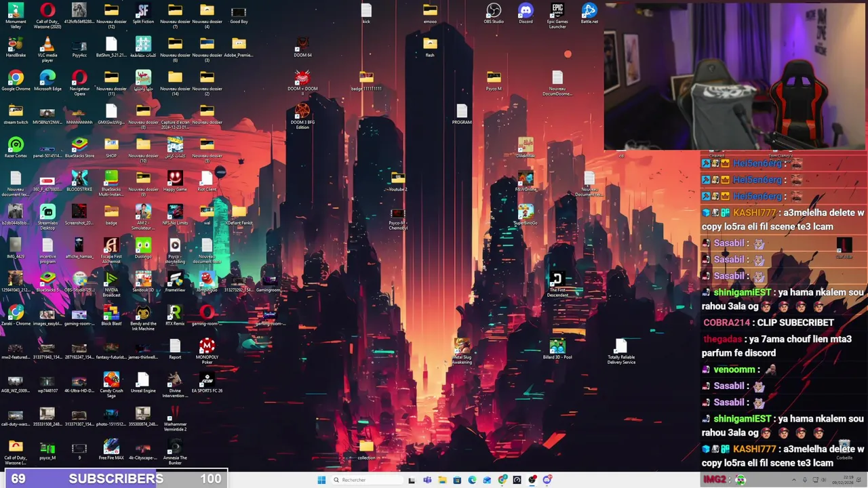Open Metal Slug Awakening icon
This screenshot has height=488, width=868.
[x=462, y=351]
